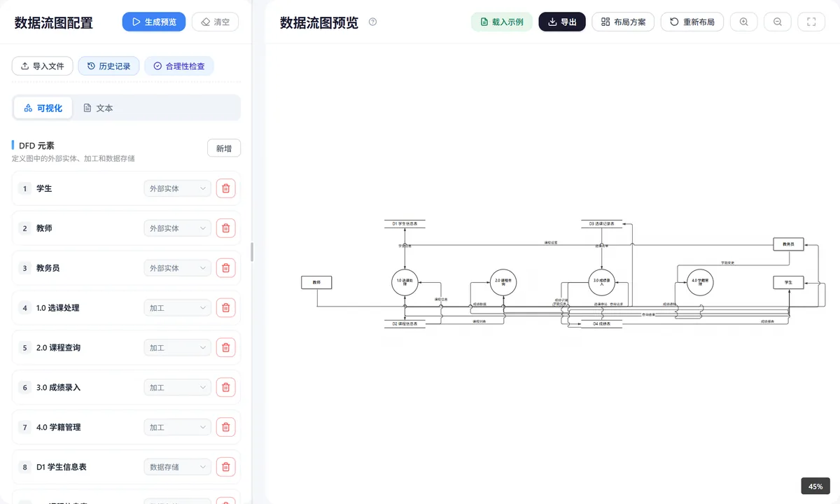Image resolution: width=840 pixels, height=504 pixels.
Task: Click the 数据流图配置 panel title
Action: [x=53, y=23]
